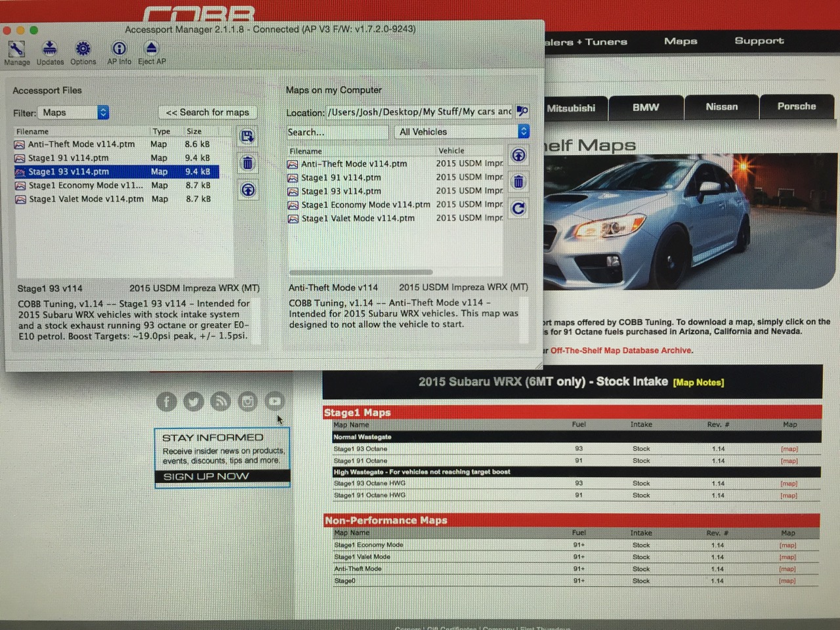This screenshot has height=630, width=840.
Task: Click the trash icon beside computer maps list
Action: 518,182
